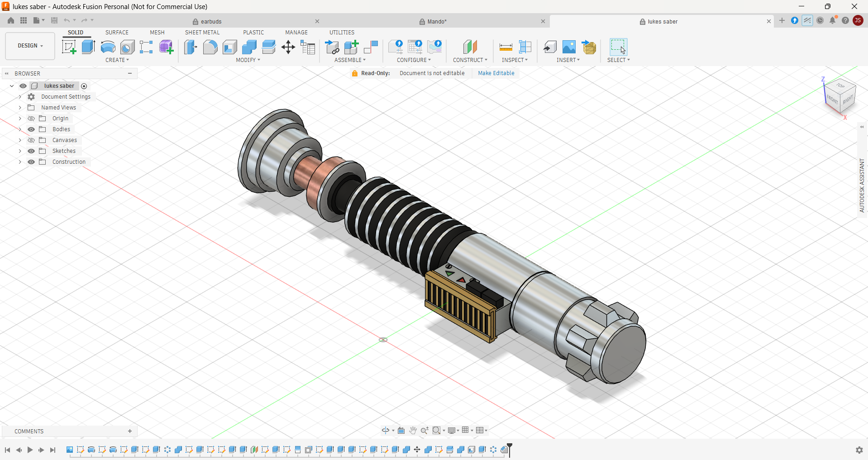The width and height of the screenshot is (868, 460).
Task: Select the Hole tool icon
Action: (x=127, y=47)
